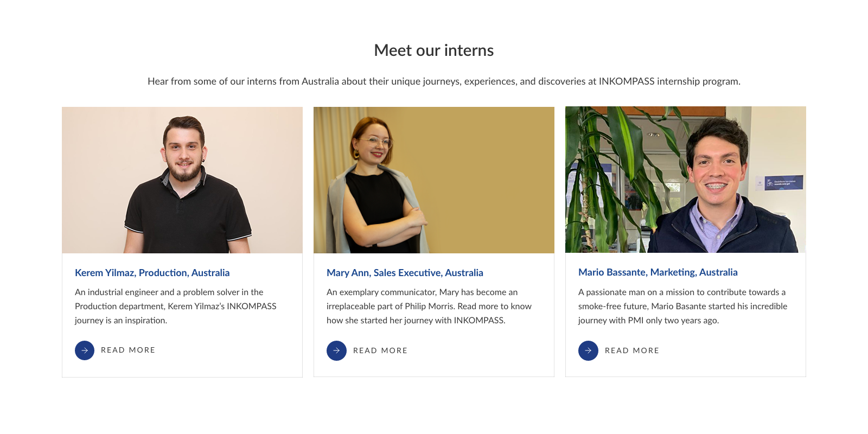Screen dimensions: 868x434
Task: Click the arrow icon under Kerem Yilmaz's story
Action: pos(85,350)
